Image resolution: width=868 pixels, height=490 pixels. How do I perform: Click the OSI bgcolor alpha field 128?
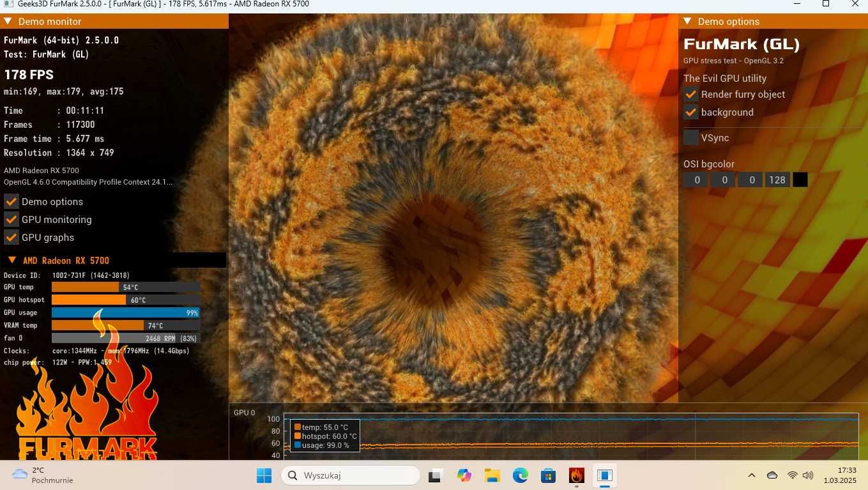tap(777, 180)
